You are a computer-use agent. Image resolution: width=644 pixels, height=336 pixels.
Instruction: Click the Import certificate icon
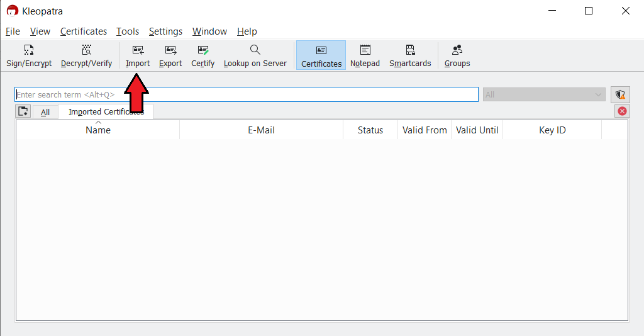pyautogui.click(x=138, y=50)
